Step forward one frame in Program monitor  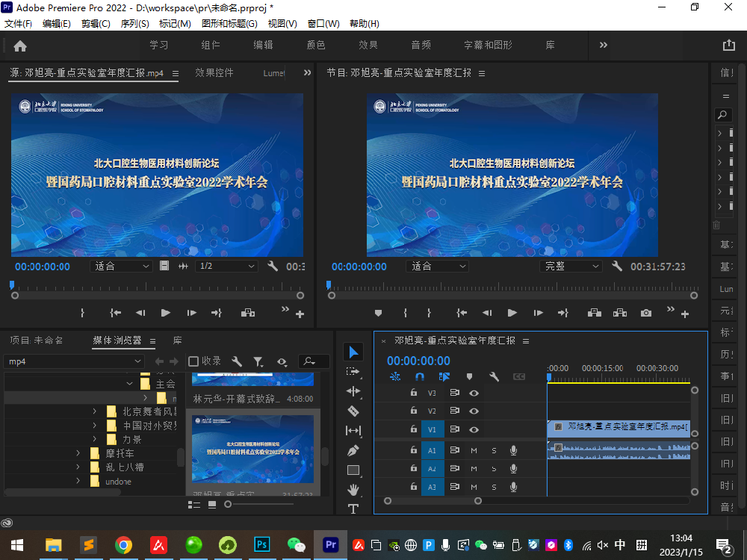pyautogui.click(x=539, y=313)
